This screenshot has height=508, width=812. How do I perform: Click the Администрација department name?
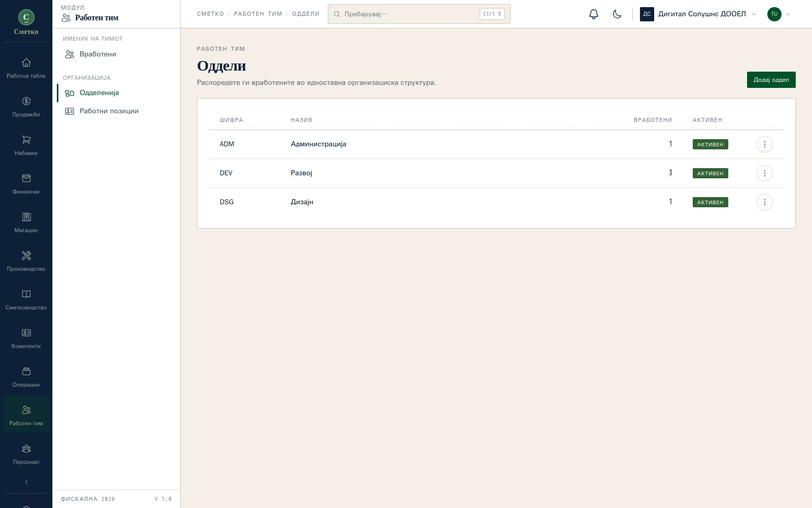pyautogui.click(x=318, y=144)
